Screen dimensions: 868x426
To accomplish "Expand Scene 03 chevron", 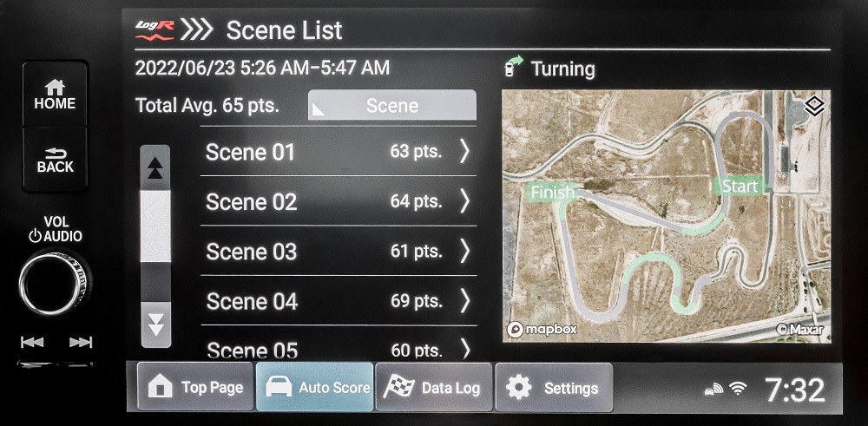I will 464,251.
